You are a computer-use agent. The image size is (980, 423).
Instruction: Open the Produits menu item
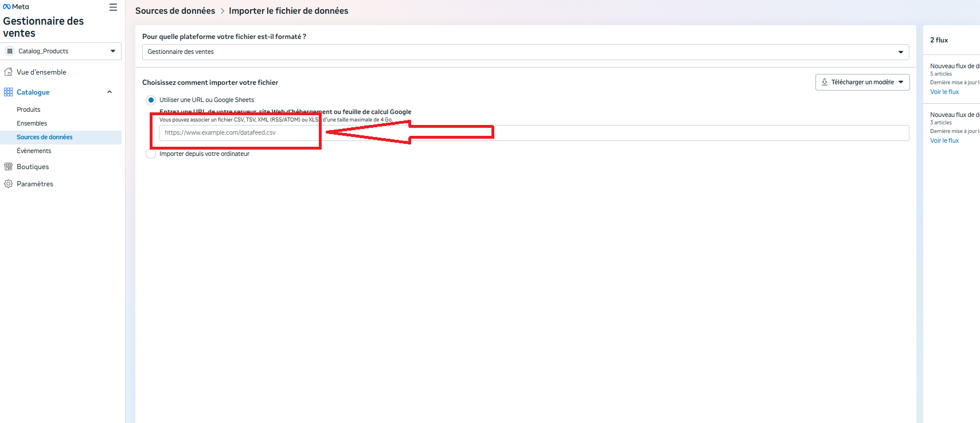coord(29,109)
